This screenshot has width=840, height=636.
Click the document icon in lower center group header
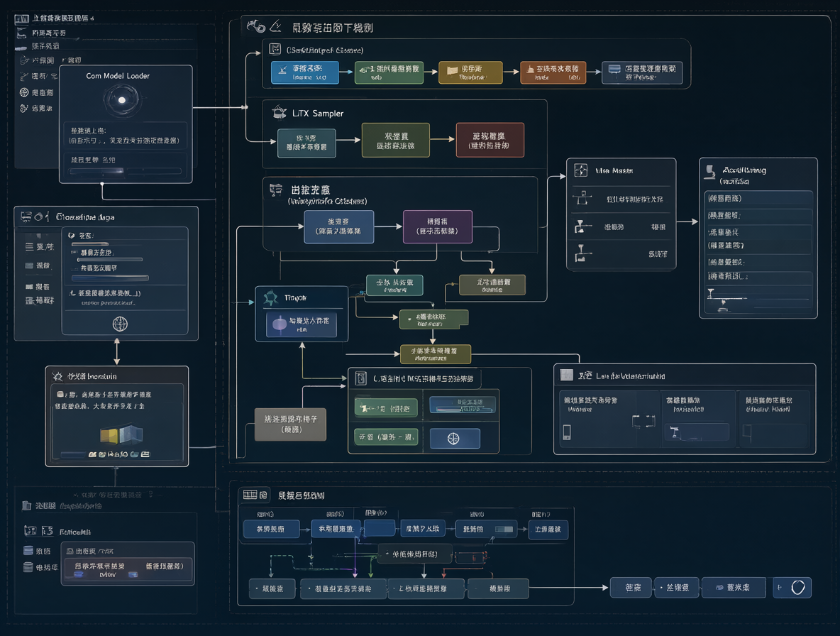click(361, 378)
